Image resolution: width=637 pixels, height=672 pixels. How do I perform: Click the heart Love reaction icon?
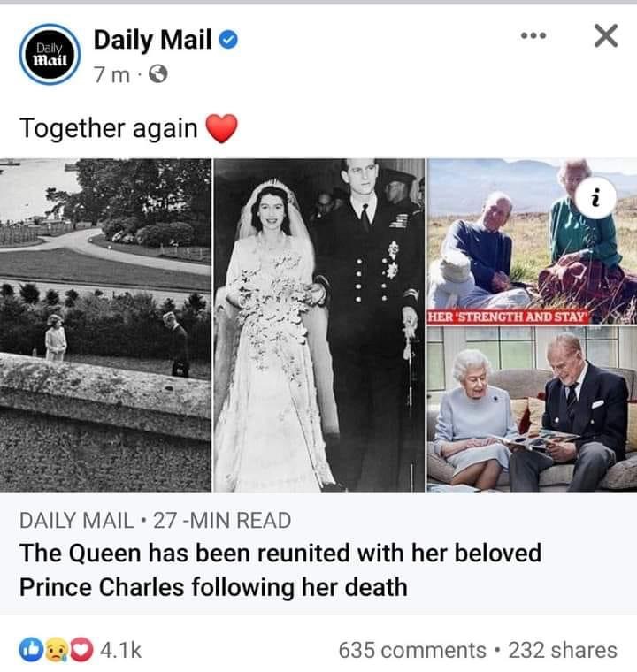[x=81, y=650]
